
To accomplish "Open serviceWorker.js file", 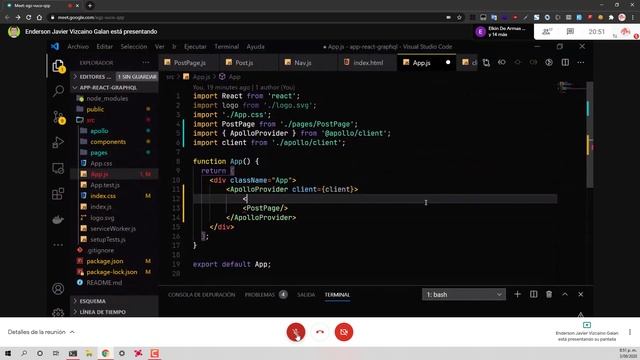I will (x=114, y=229).
